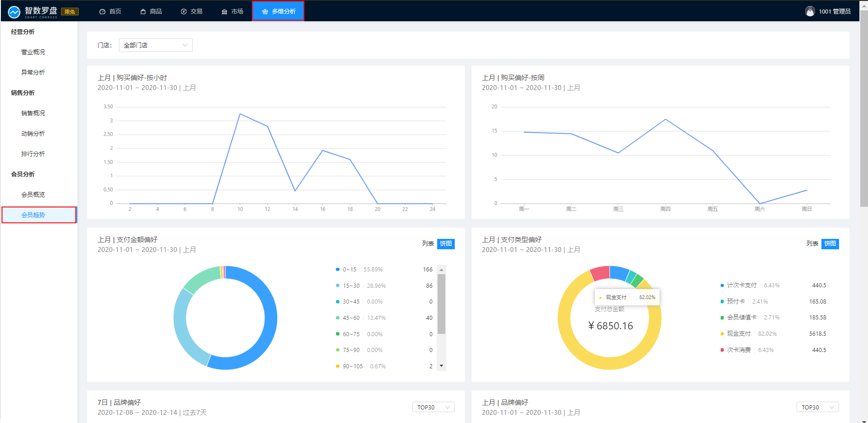Expand TOP30 dropdown for 上月品牌偏好
868x423 pixels.
[x=817, y=407]
